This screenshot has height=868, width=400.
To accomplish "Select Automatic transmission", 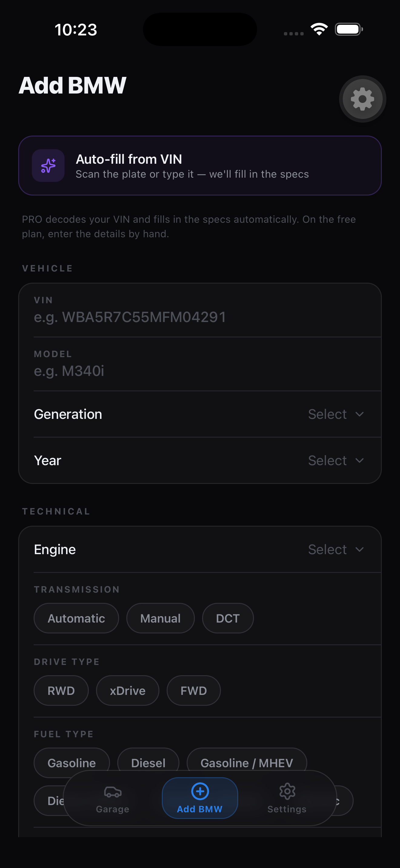I will coord(76,618).
